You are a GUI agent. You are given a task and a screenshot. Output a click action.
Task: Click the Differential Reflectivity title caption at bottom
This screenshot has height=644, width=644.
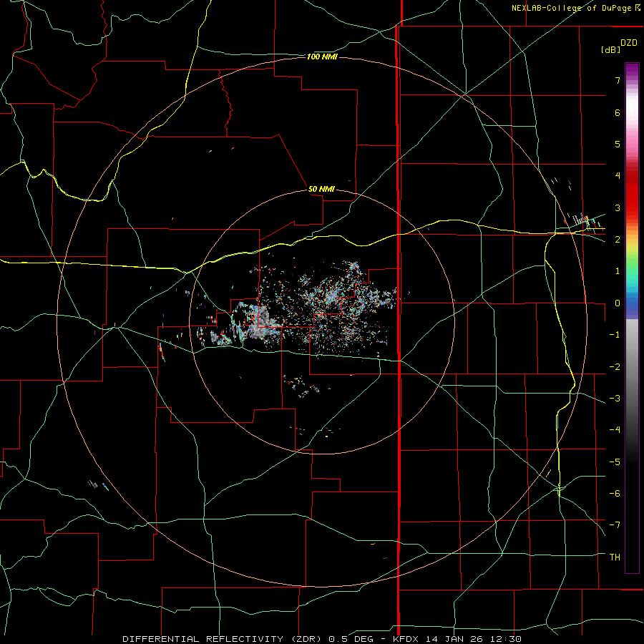322,639
